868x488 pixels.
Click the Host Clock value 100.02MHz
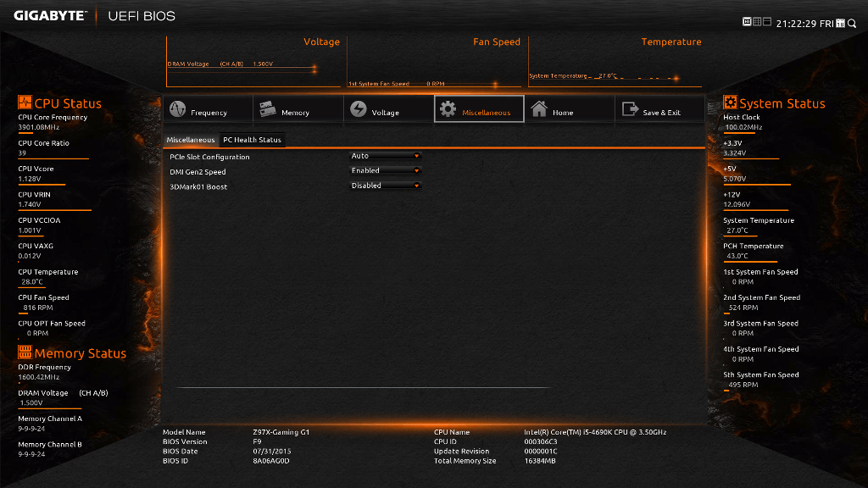pos(744,127)
